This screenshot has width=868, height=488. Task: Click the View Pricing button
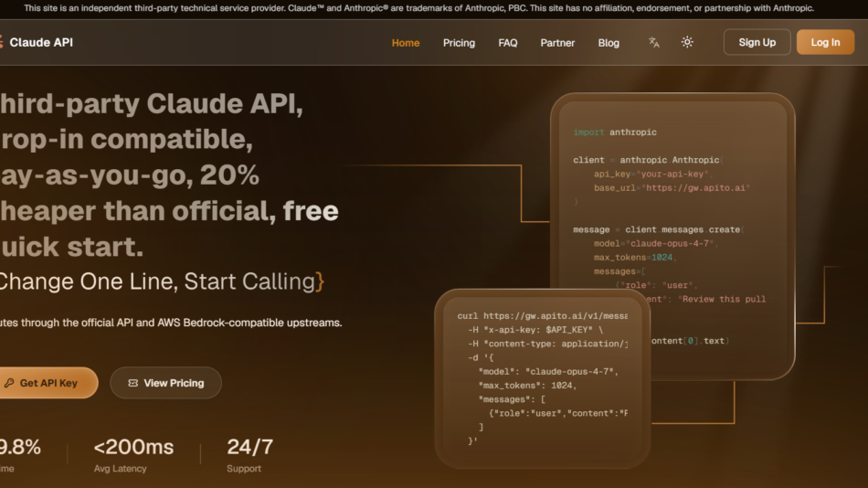[165, 383]
